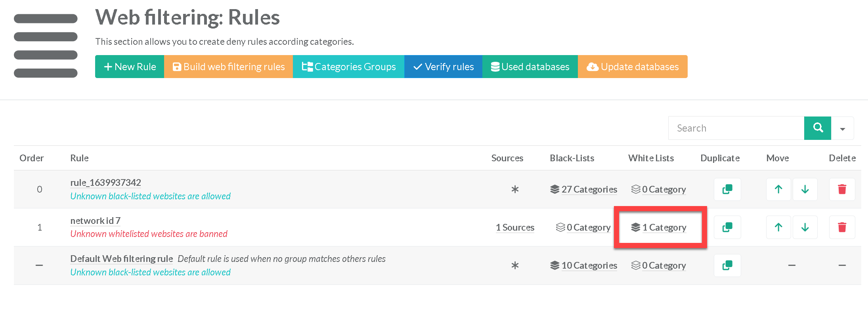Screen dimensions: 868x317
Task: Duplicate rule_1639937342 rule
Action: click(x=727, y=189)
